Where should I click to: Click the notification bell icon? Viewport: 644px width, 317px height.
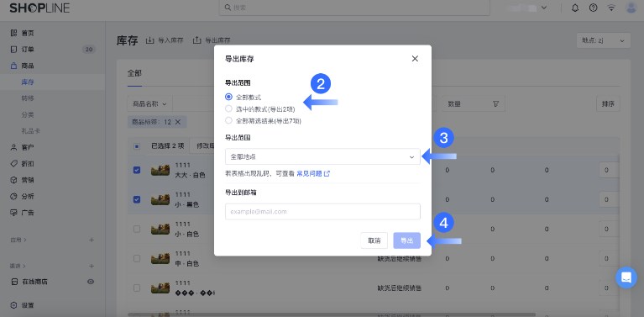(575, 8)
